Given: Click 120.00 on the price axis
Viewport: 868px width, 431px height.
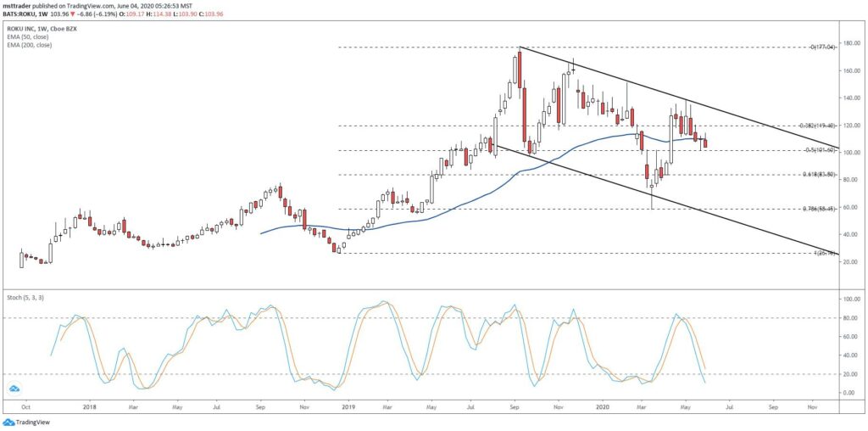Looking at the screenshot, I should [x=850, y=126].
